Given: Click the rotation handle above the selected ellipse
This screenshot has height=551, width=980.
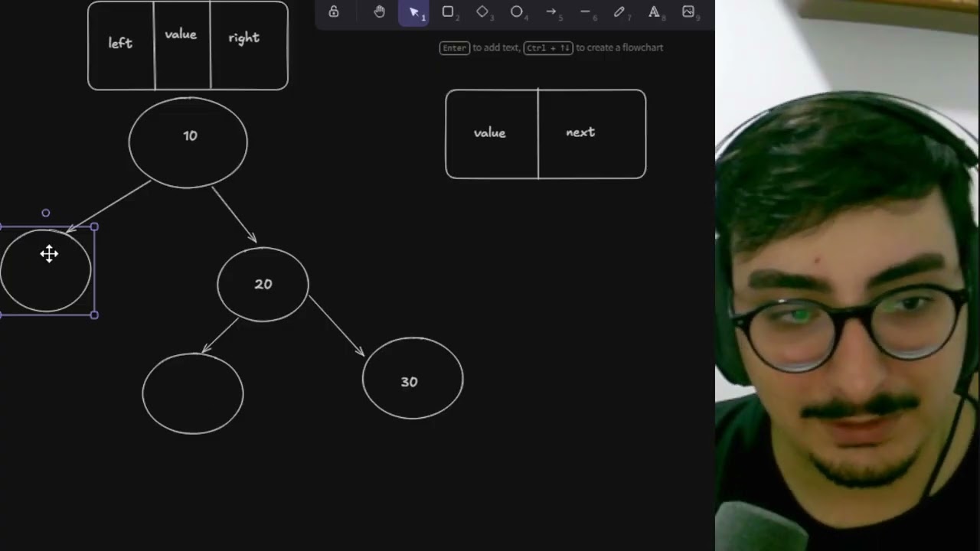Looking at the screenshot, I should click(x=46, y=214).
